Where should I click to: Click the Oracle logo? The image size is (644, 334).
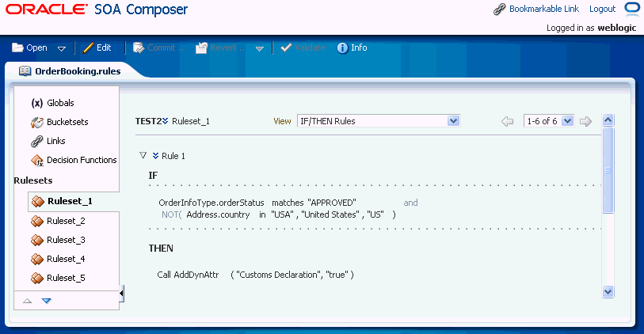[x=47, y=9]
